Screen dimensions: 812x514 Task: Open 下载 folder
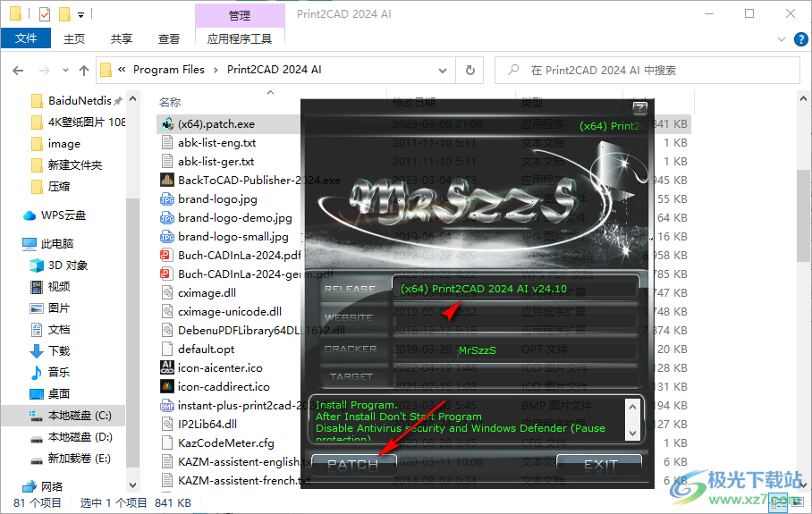[x=50, y=351]
